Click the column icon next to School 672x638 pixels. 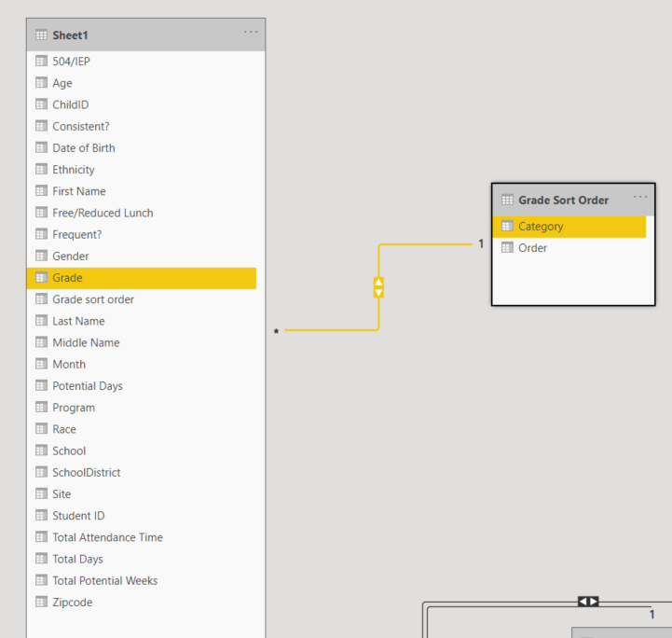tap(41, 451)
